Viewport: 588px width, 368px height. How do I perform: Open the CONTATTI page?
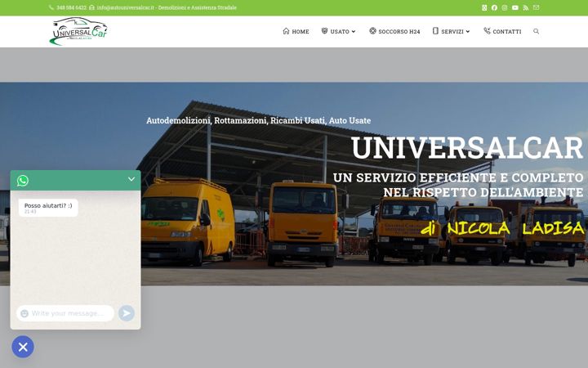click(502, 31)
